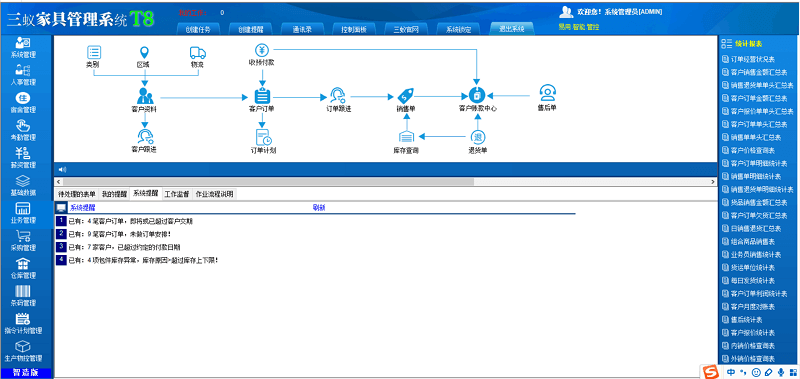Click the 系统锁定 tab

pyautogui.click(x=458, y=29)
